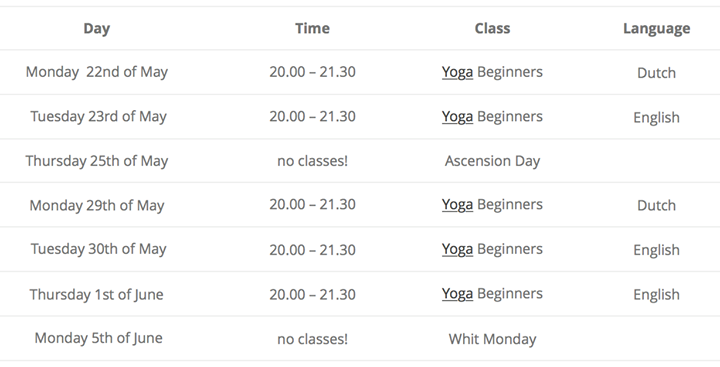
Task: Open the Yoga link for Monday 29th of May
Action: tap(457, 204)
